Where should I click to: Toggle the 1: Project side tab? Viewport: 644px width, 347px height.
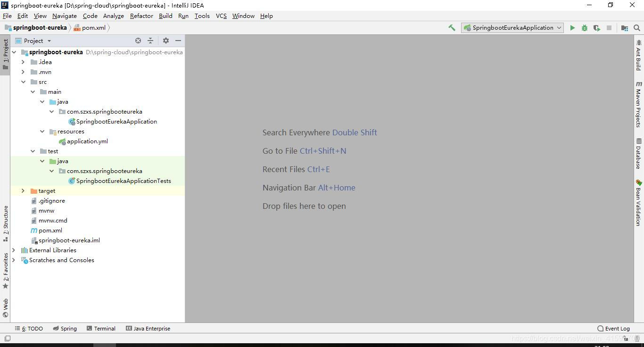pos(5,54)
